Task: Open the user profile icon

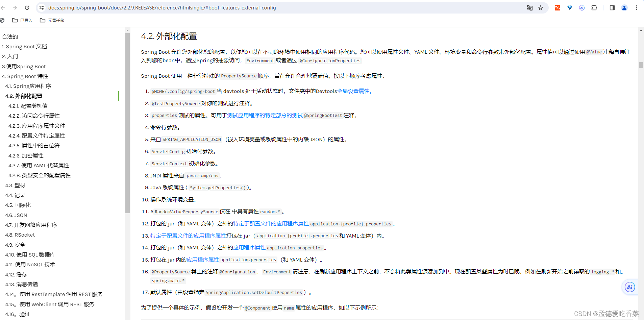Action: tap(624, 8)
